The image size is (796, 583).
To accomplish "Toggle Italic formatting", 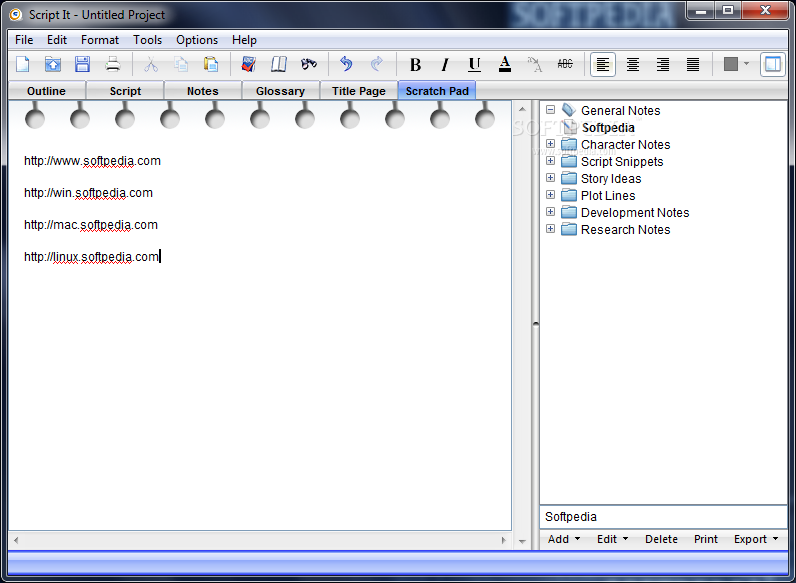I will point(445,64).
